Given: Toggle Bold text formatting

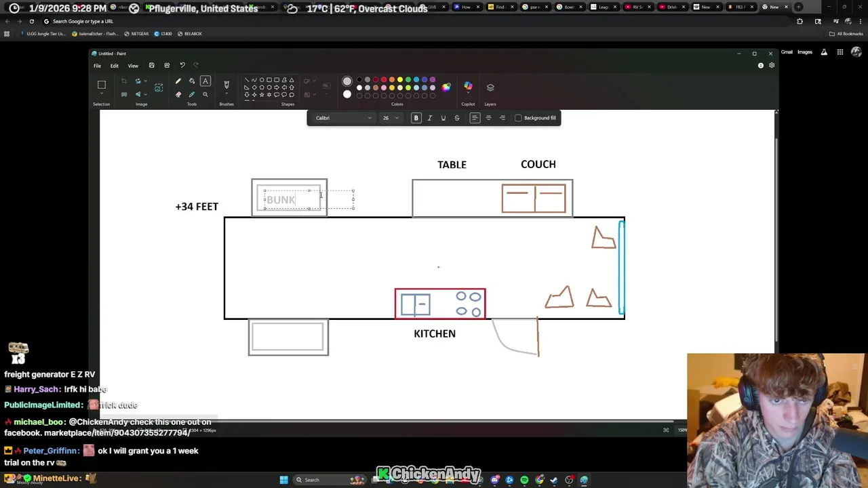Looking at the screenshot, I should coord(416,118).
